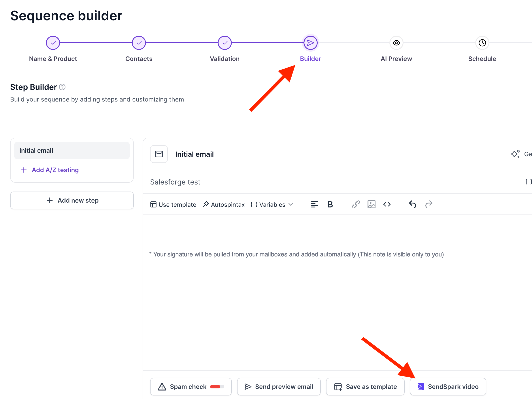This screenshot has height=399, width=532.
Task: Add a SendSpark video
Action: pos(448,386)
